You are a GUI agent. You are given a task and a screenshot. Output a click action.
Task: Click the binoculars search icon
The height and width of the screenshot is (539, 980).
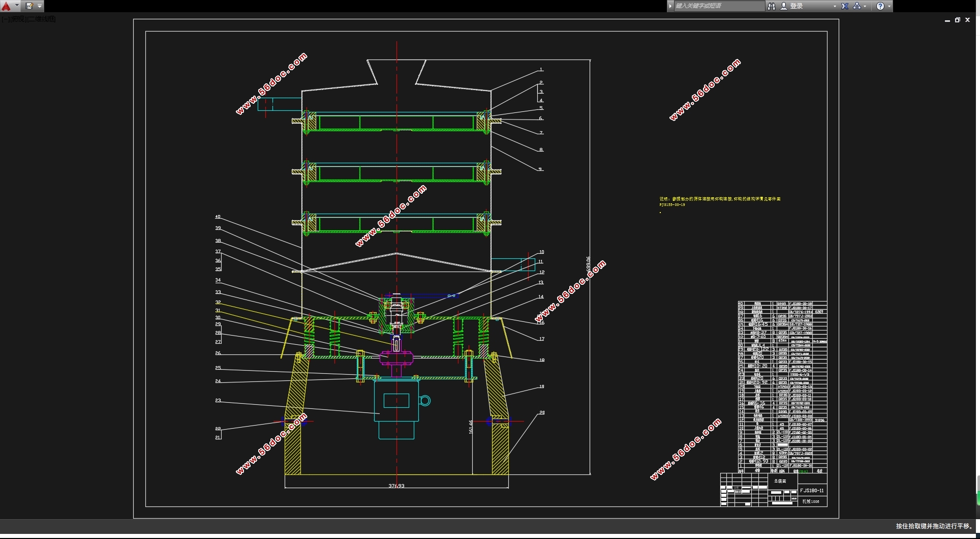pyautogui.click(x=772, y=6)
